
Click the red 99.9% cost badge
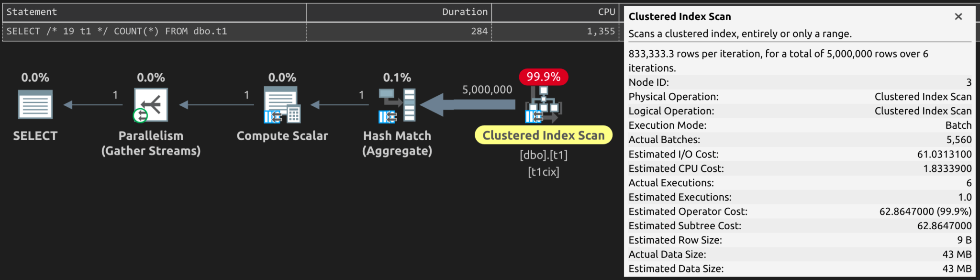click(x=543, y=77)
